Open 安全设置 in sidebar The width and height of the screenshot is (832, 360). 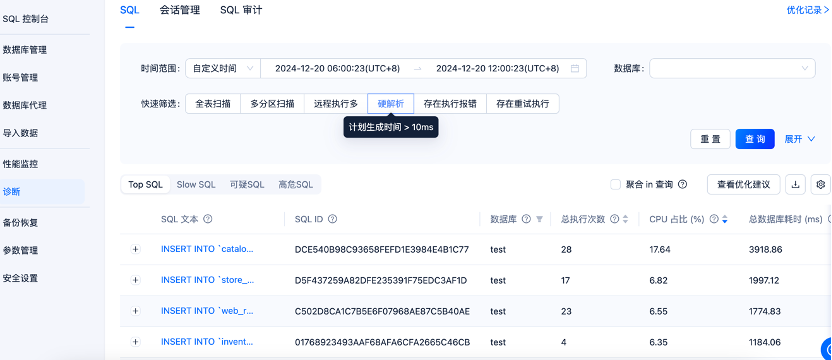(x=20, y=278)
